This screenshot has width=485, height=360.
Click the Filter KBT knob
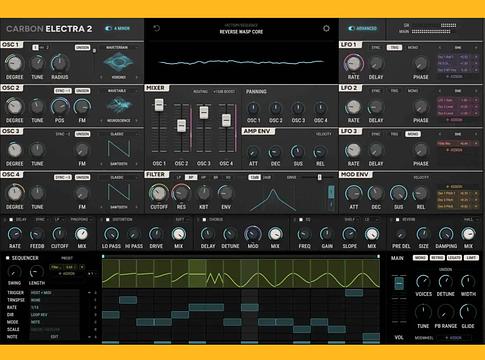coord(203,193)
